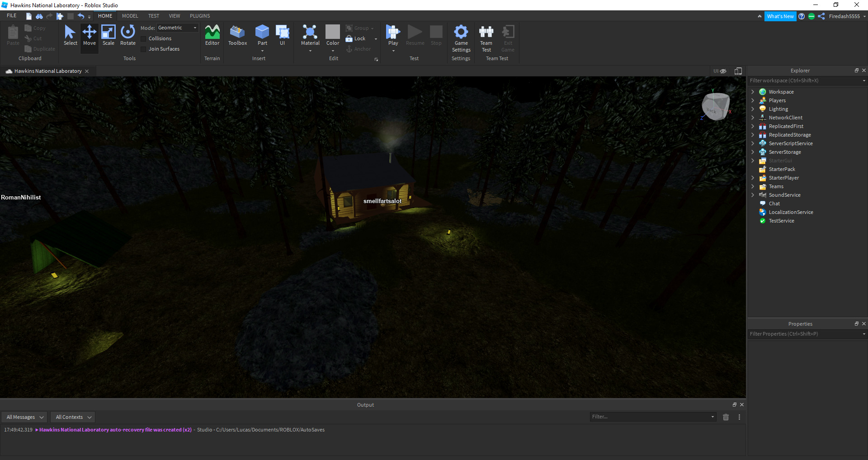
Task: Click the new file icon in quick access bar
Action: click(x=29, y=16)
